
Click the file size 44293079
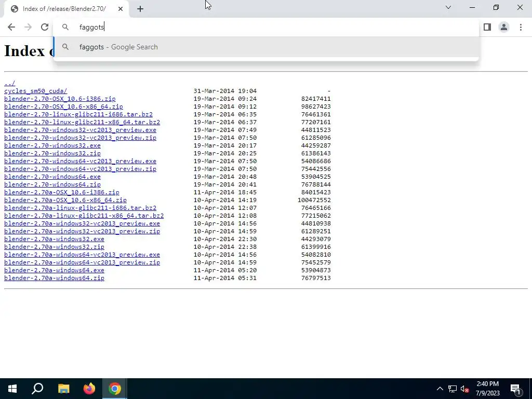click(316, 239)
